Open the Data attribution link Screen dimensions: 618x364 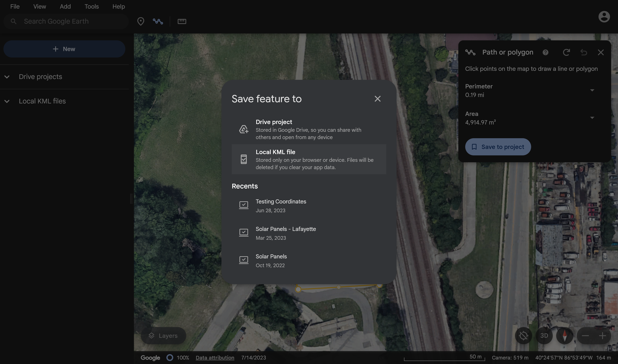215,358
